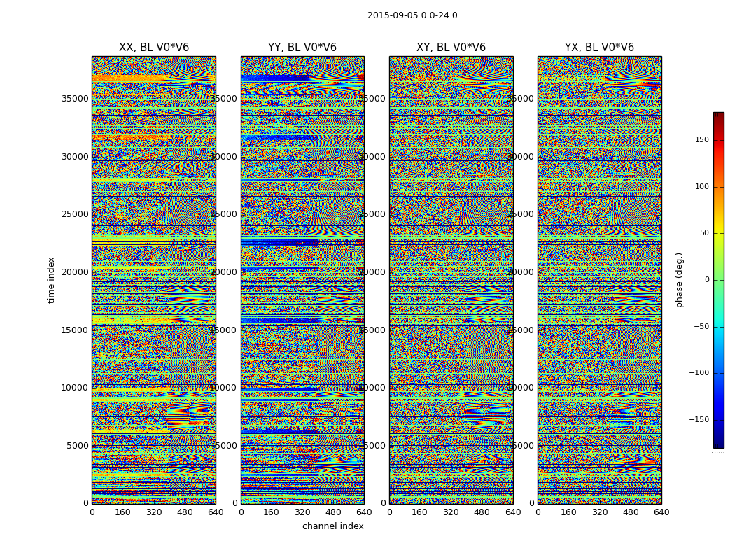Click XX plot y-axis tick 25000
The height and width of the screenshot is (560, 735).
[x=75, y=214]
